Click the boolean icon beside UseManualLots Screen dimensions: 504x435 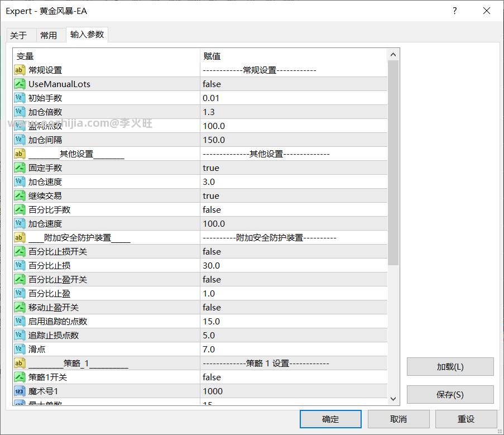20,84
